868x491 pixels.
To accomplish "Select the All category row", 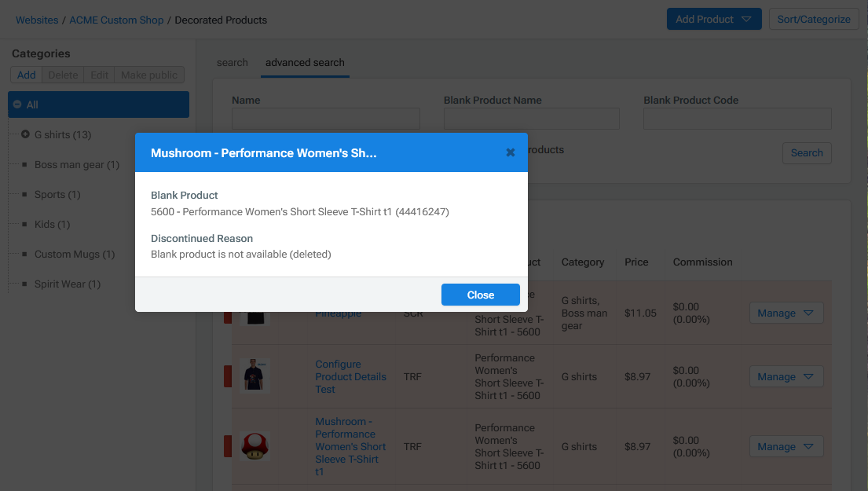I will pos(98,104).
